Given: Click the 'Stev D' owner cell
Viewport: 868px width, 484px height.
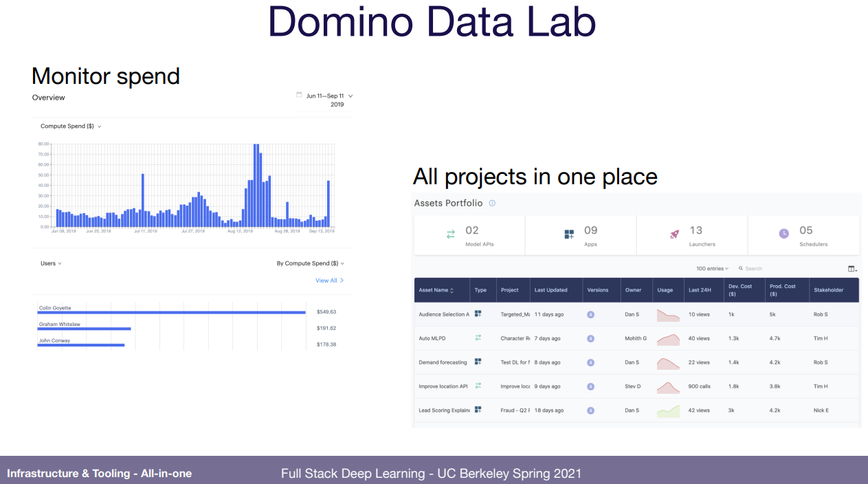Looking at the screenshot, I should [632, 386].
